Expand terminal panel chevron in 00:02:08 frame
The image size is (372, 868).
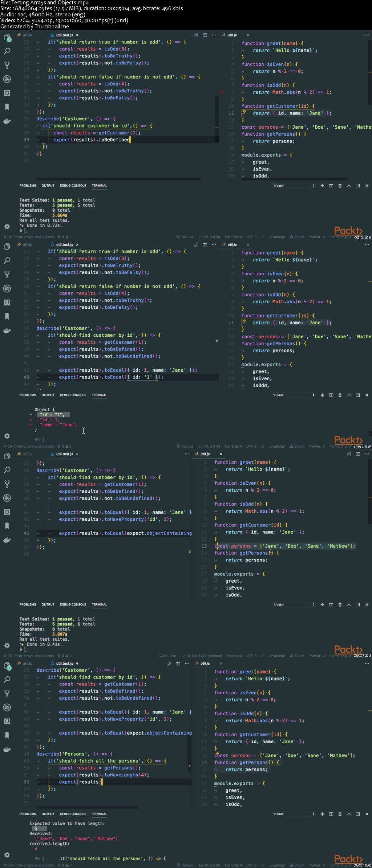tap(349, 395)
